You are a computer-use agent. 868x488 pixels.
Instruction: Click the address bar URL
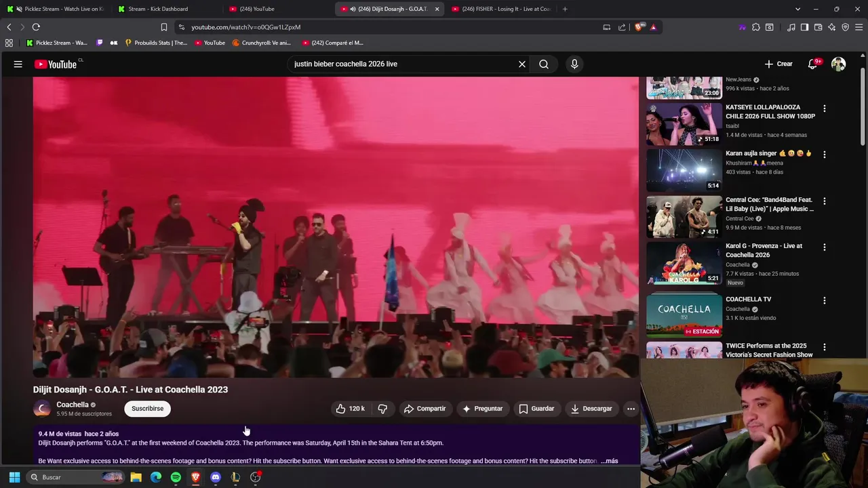pyautogui.click(x=245, y=27)
